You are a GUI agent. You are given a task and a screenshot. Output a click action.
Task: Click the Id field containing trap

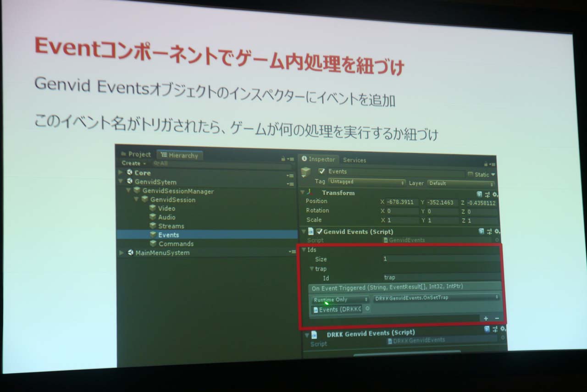[441, 277]
